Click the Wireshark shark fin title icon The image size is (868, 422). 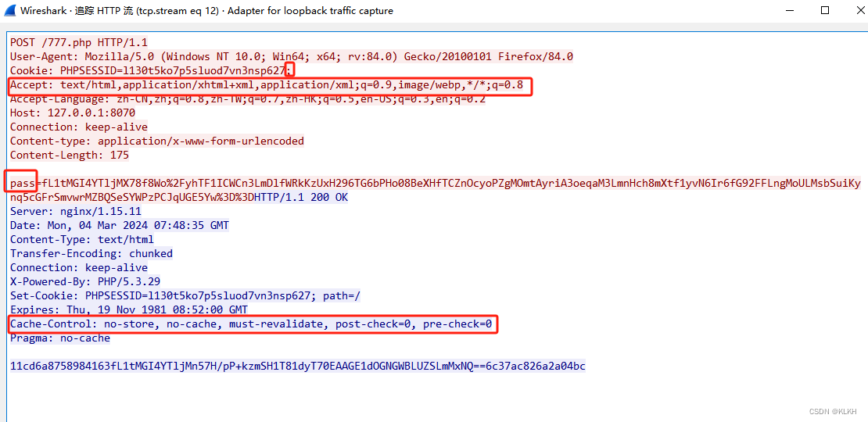point(10,10)
